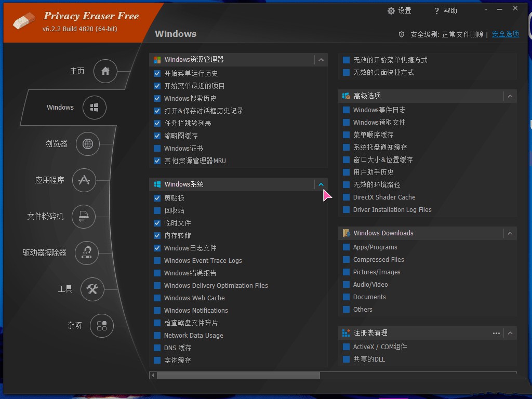
Task: Open 帮助 from the top bar
Action: coord(450,11)
